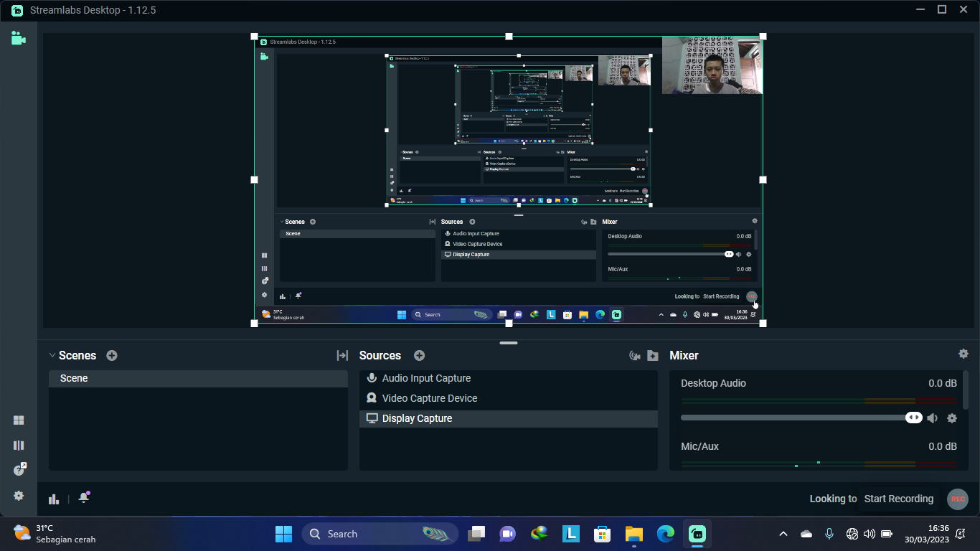Click the Mixer panel scrollbar

(966, 390)
